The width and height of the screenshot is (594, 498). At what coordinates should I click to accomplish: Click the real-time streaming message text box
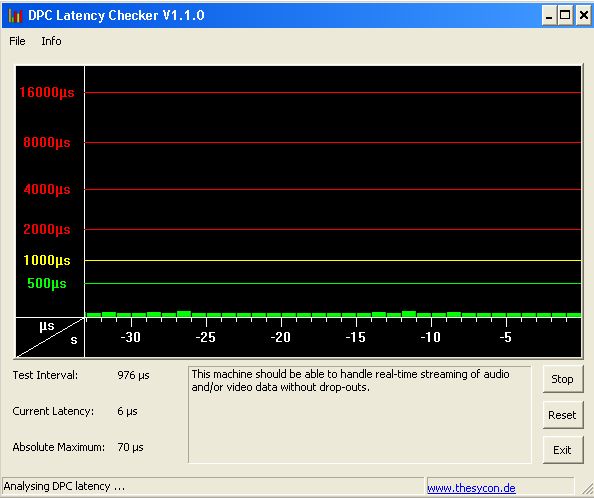(x=360, y=414)
